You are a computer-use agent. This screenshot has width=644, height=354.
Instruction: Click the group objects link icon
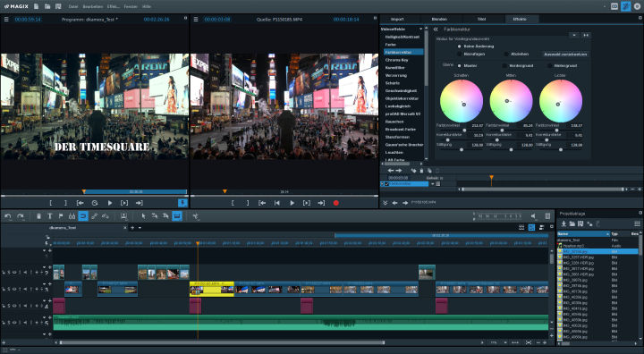(x=95, y=216)
